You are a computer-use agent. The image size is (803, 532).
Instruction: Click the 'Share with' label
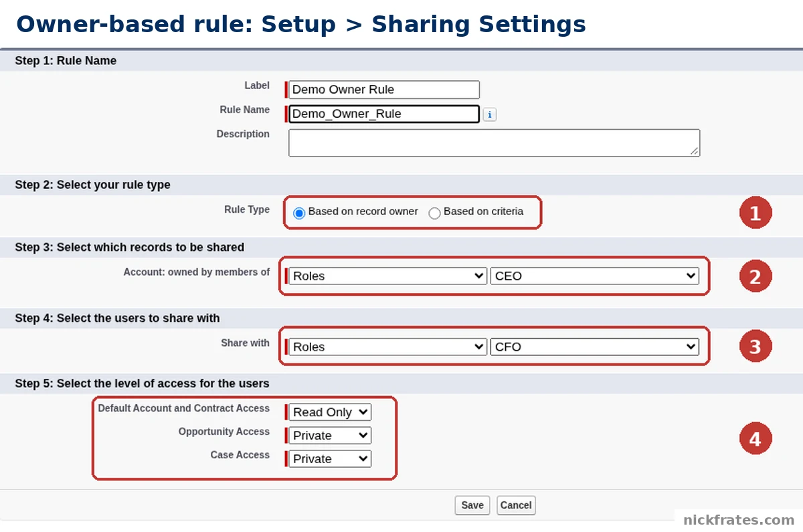[246, 343]
